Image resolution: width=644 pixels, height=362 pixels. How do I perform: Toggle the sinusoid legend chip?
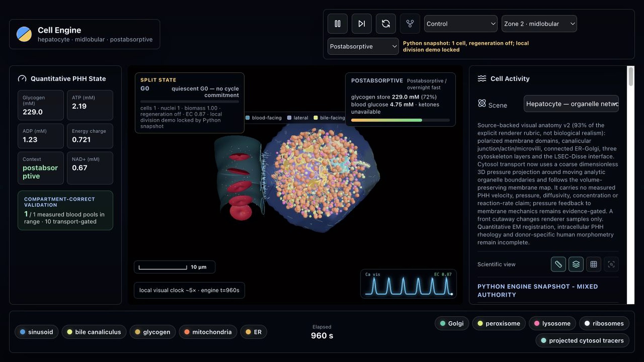click(36, 332)
